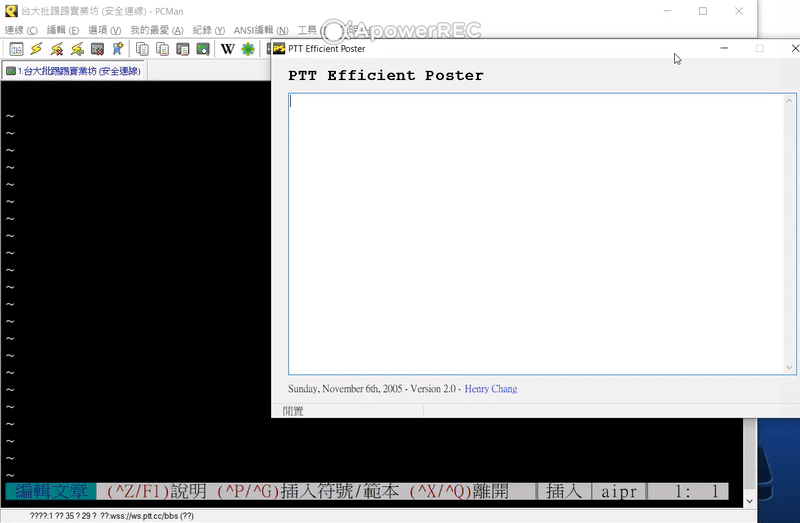Screen dimensions: 800x523
Task: Open the 連線 (C) menu
Action: pos(21,30)
